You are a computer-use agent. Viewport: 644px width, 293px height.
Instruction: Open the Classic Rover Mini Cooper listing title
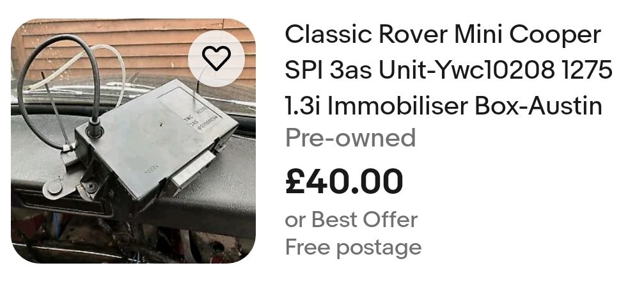point(448,70)
